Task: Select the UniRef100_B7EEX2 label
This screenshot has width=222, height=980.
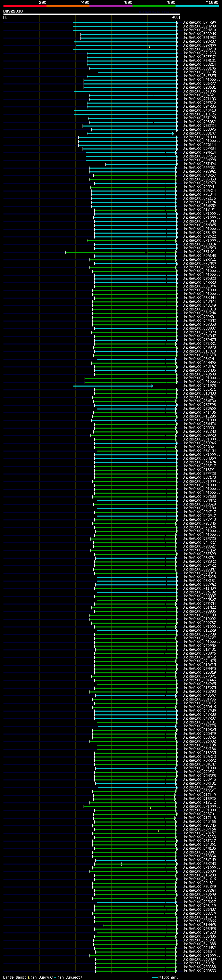Action: [x=199, y=57]
